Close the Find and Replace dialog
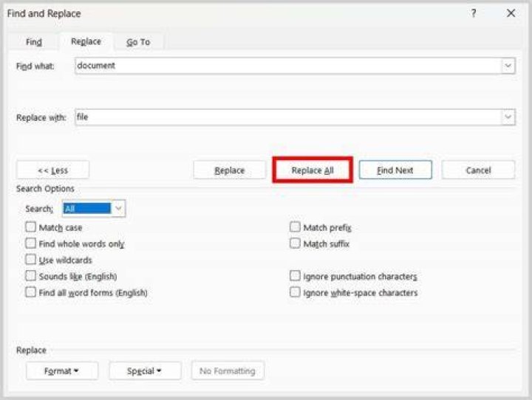 (511, 13)
